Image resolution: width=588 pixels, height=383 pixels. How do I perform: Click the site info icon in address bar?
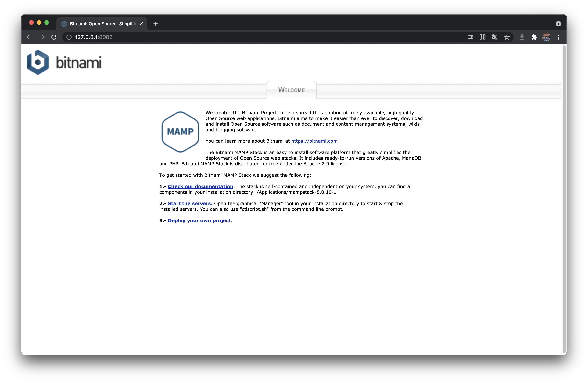click(69, 37)
